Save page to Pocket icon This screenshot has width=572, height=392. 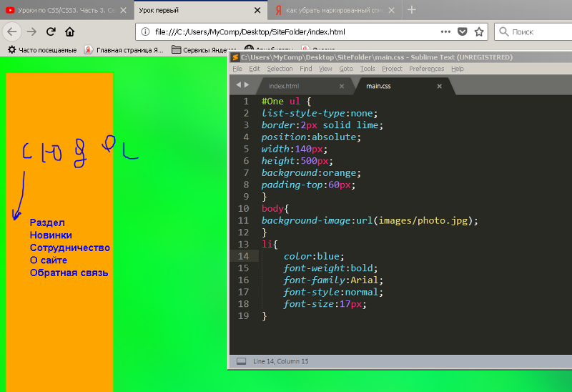[x=462, y=31]
